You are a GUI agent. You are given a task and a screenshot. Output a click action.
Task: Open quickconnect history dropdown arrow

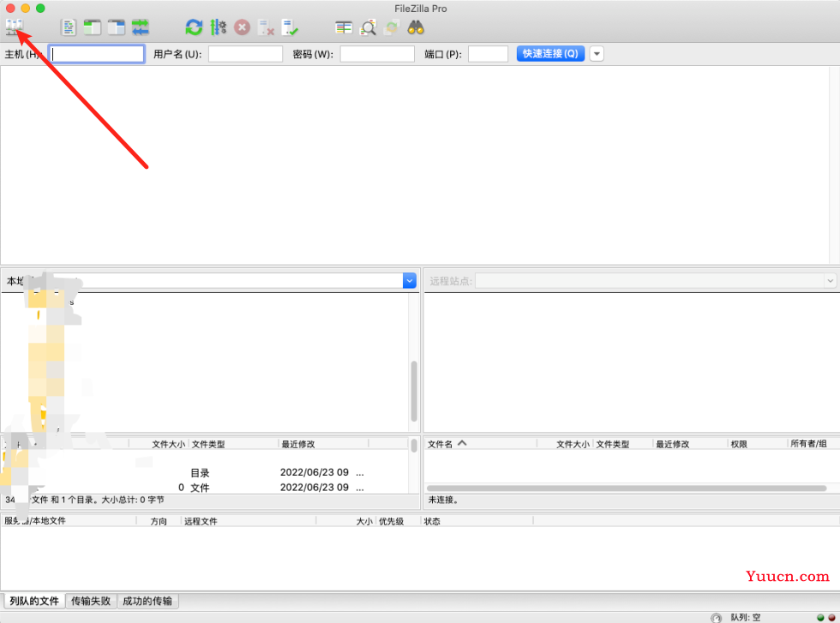[597, 54]
